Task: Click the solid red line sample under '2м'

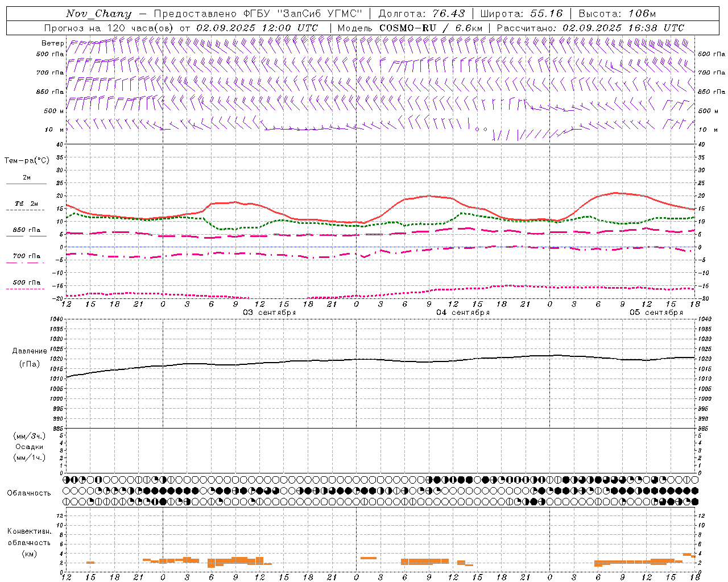Action: (x=26, y=184)
